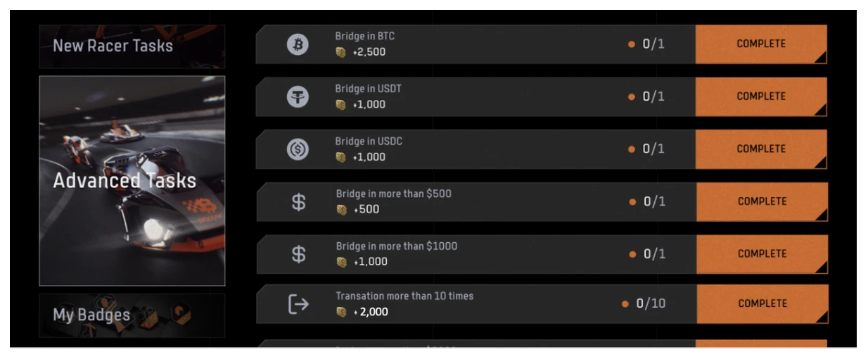Click the Bridge in USDC task title
Screen dimensions: 868x359
[369, 141]
